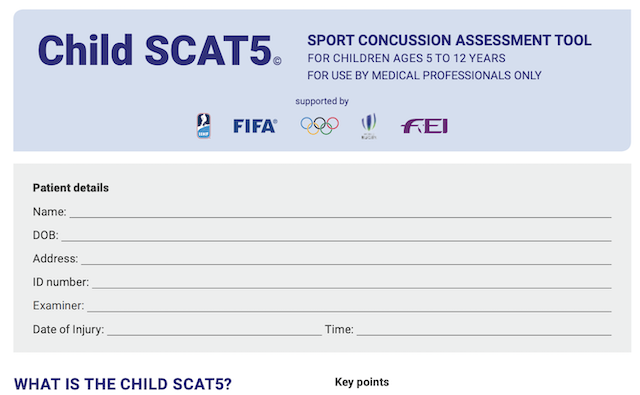
Task: Click the 'supported by' label
Action: 322,101
